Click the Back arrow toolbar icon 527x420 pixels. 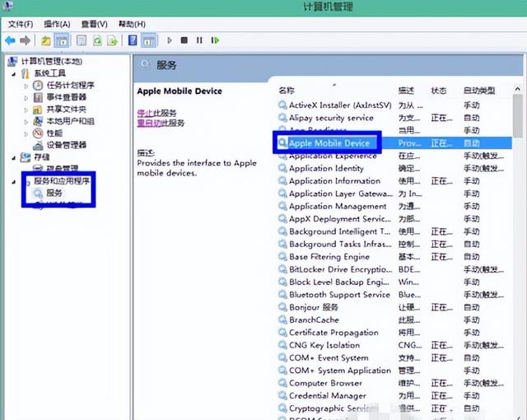coord(10,40)
